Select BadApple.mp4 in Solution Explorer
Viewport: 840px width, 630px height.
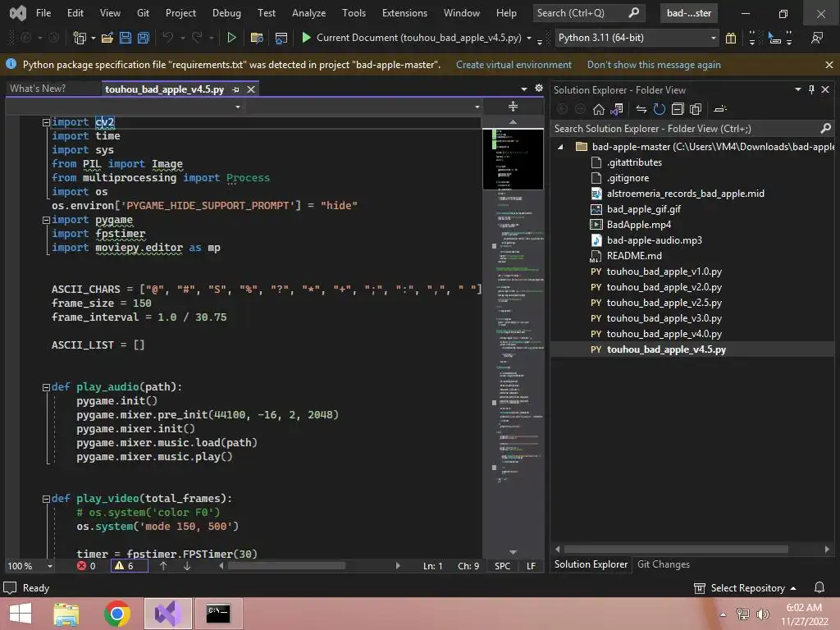[x=638, y=225]
